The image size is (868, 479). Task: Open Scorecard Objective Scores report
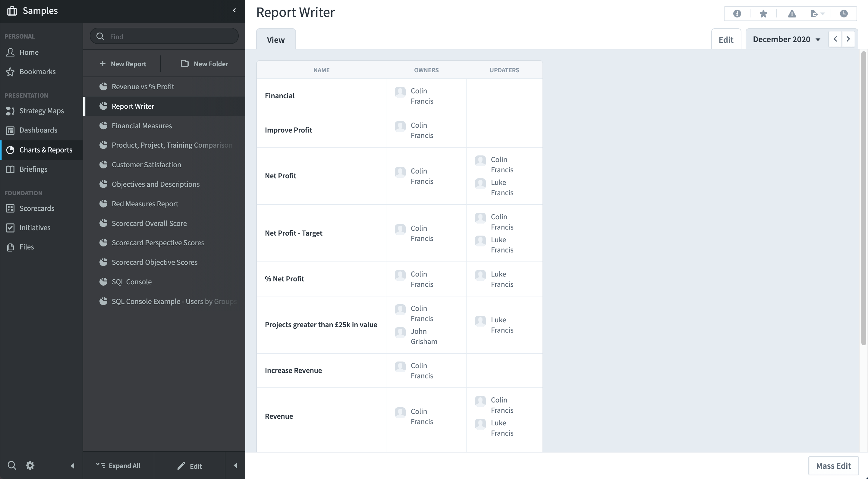coord(165,262)
